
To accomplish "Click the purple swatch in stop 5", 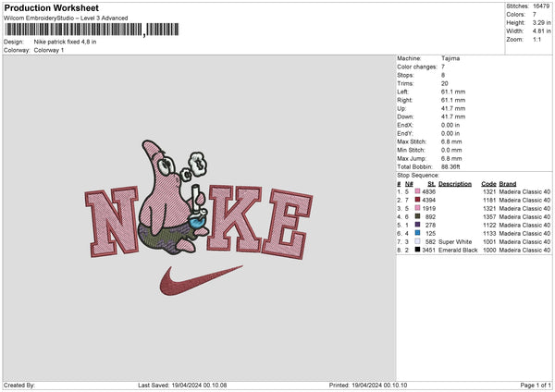I will (x=417, y=225).
